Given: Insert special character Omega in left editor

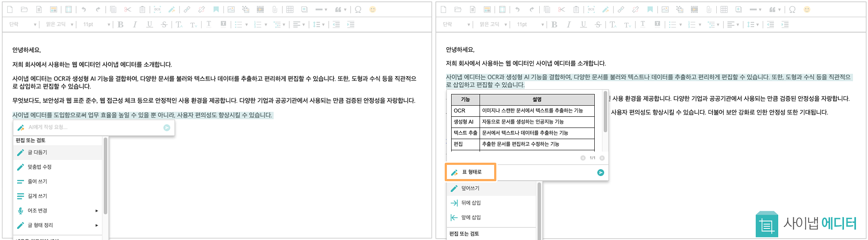Looking at the screenshot, I should click(358, 9).
